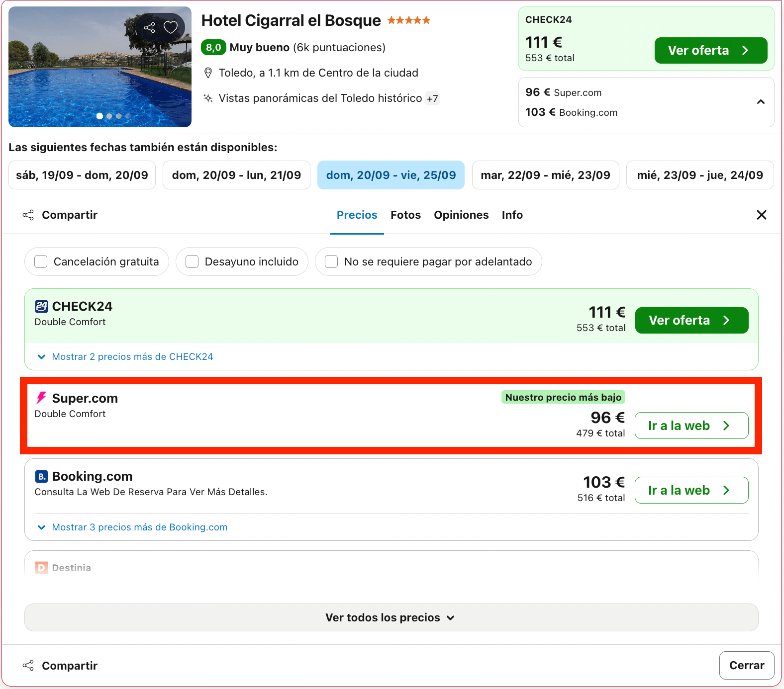Viewport: 784px width, 689px height.
Task: Click the 516 € total text
Action: point(601,498)
